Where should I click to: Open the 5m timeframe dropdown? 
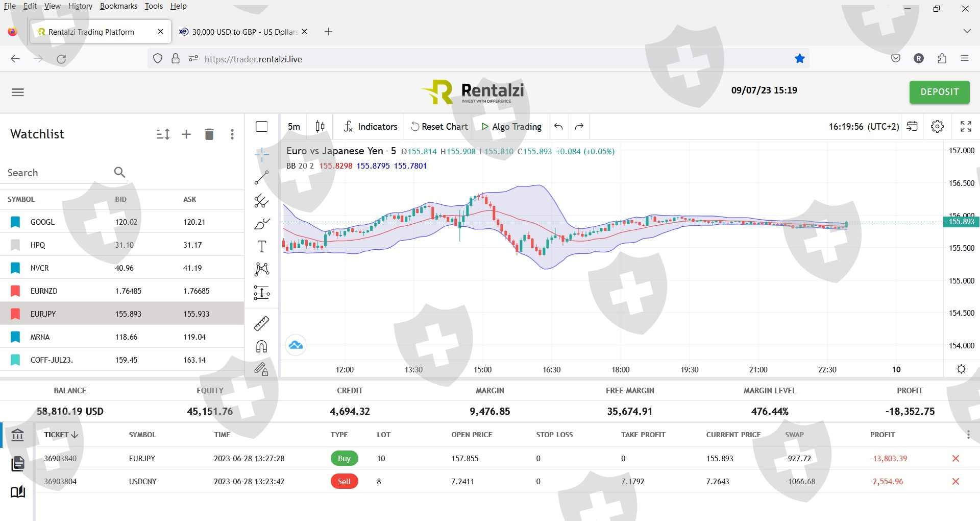coord(294,127)
